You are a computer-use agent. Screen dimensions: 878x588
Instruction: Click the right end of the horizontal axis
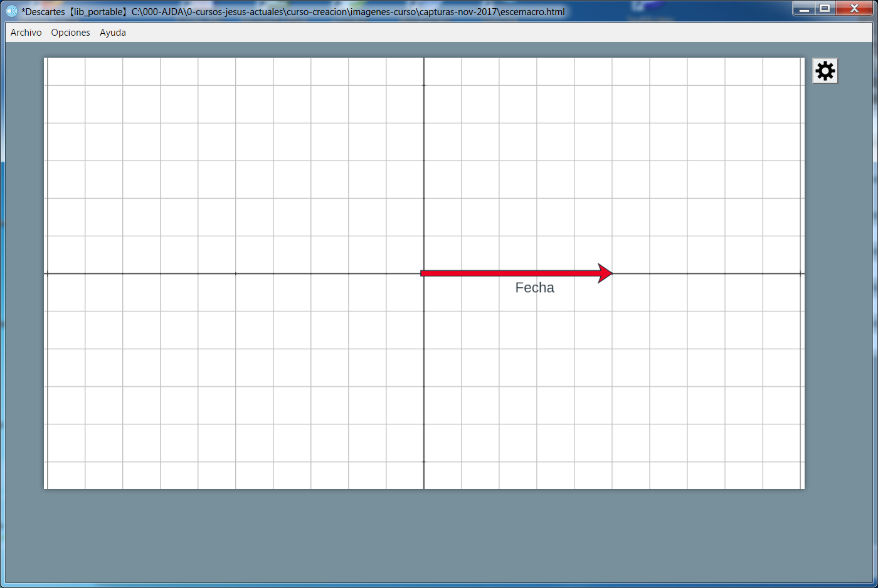point(801,273)
